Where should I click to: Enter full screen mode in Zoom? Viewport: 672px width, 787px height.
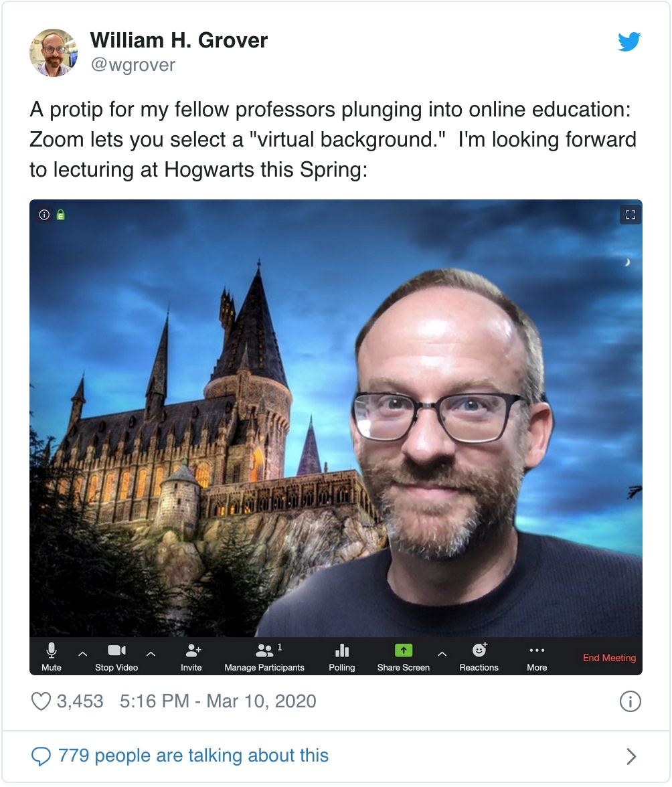[x=630, y=215]
